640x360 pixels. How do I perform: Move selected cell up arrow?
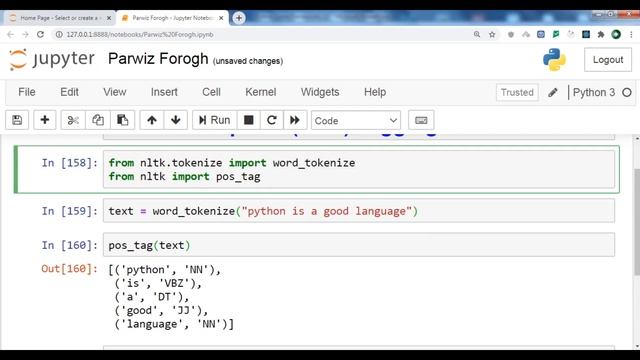(x=152, y=120)
